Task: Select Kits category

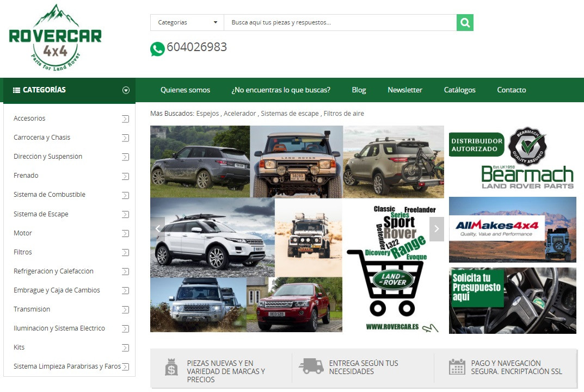Action: (19, 347)
